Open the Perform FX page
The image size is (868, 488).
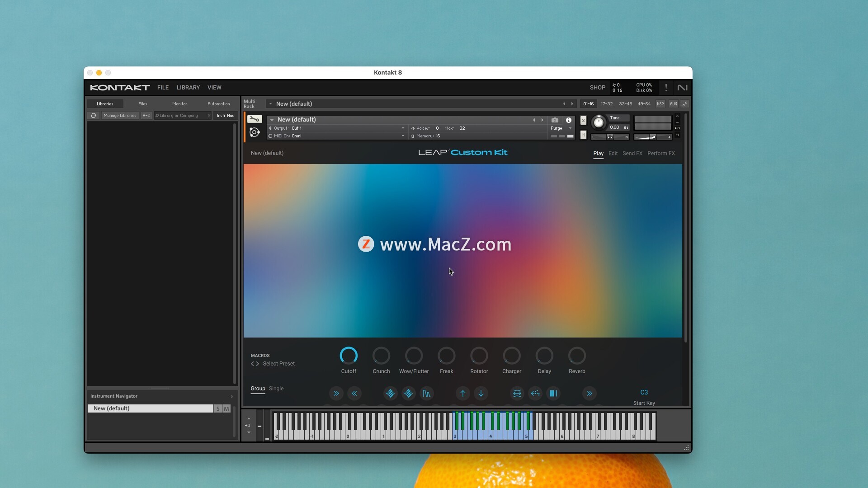[x=661, y=154]
